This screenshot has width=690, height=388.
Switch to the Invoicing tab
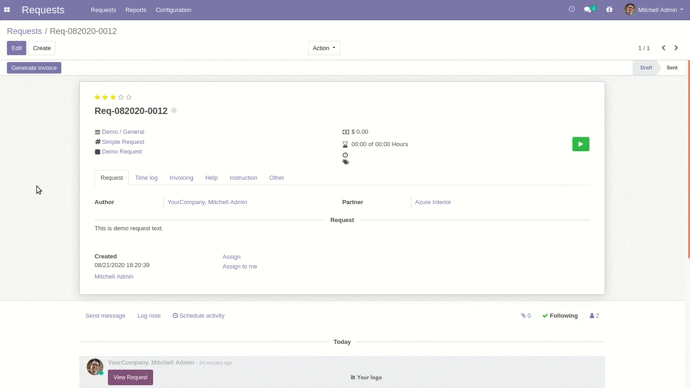point(181,178)
